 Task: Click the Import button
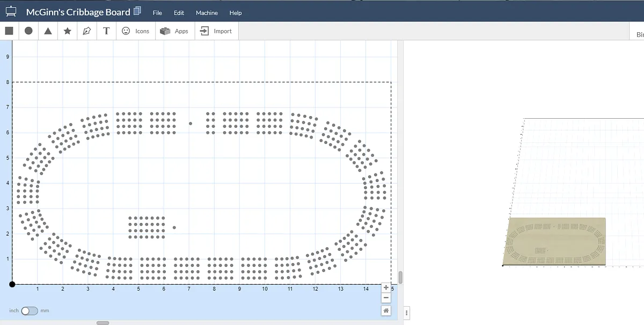(216, 31)
